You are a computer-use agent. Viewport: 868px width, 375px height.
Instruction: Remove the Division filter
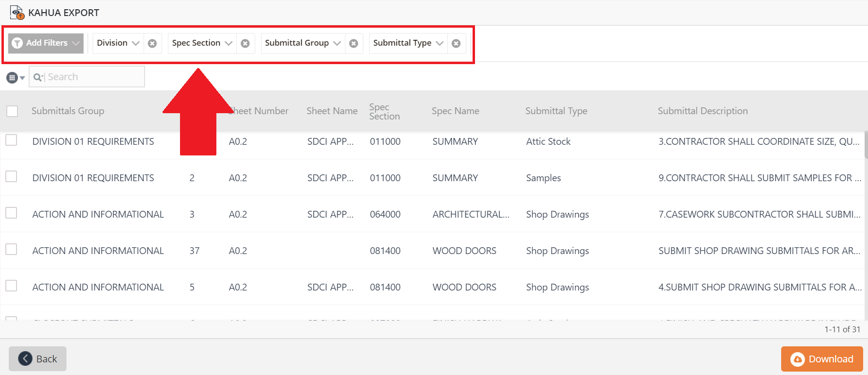152,43
